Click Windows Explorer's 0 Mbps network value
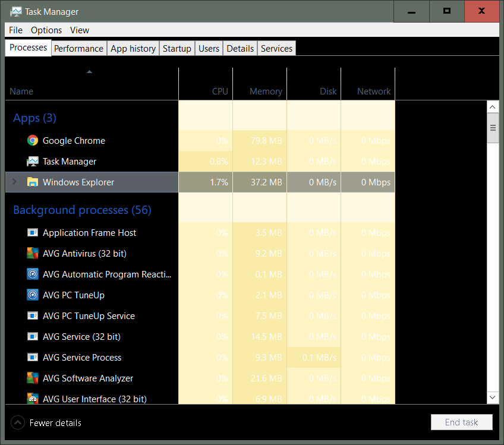Image resolution: width=504 pixels, height=445 pixels. [376, 182]
